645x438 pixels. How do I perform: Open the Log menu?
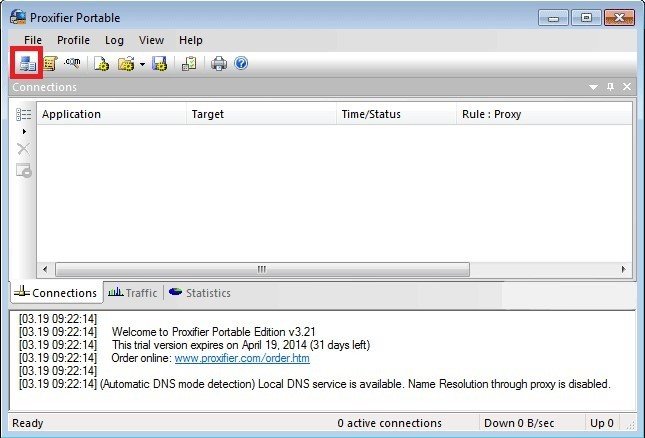[x=114, y=40]
